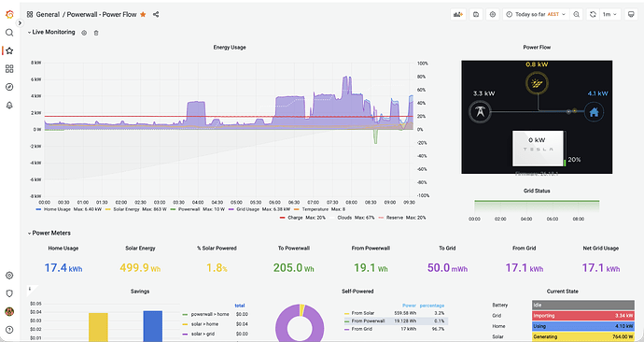Open the Server Admin shield icon
The image size is (644, 342).
(9, 293)
